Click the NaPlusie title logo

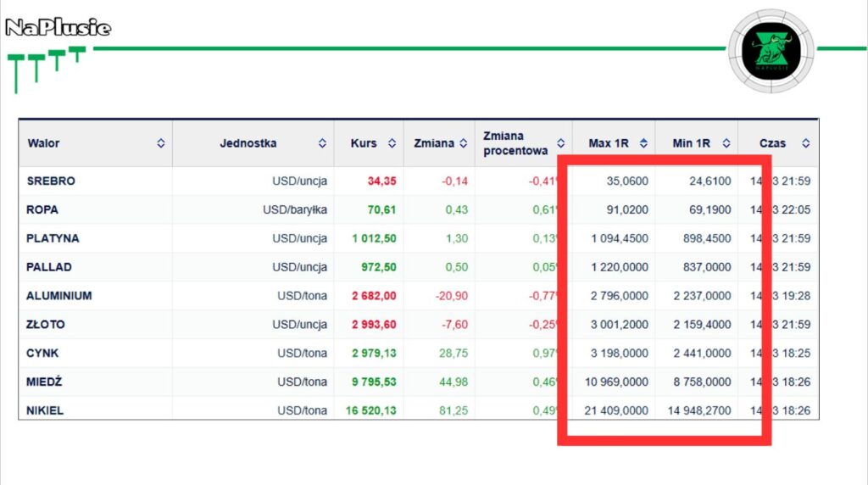[58, 27]
